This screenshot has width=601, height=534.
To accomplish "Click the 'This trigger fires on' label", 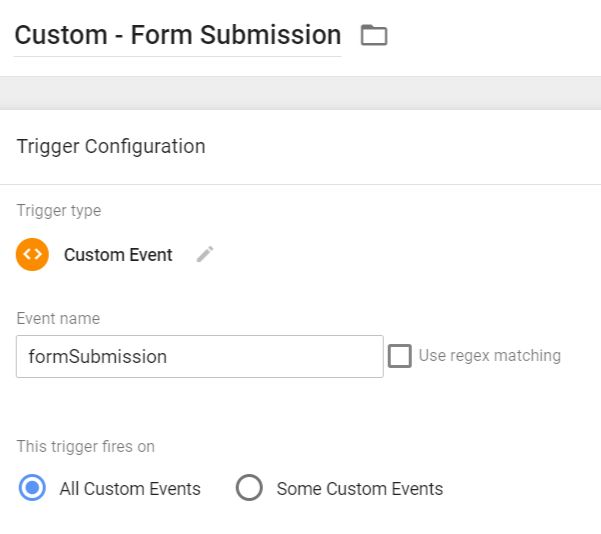I will [x=86, y=447].
